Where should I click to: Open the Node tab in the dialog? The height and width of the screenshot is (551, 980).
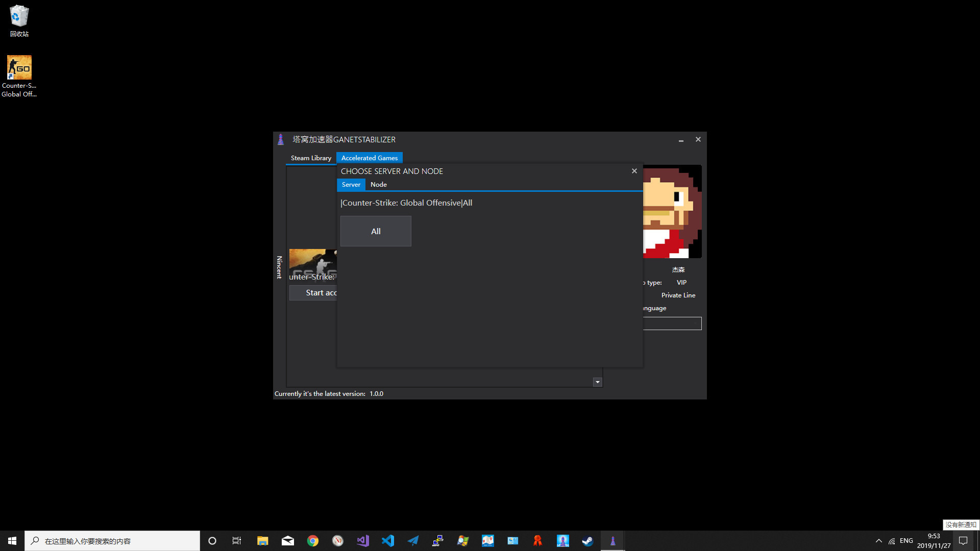click(x=379, y=184)
